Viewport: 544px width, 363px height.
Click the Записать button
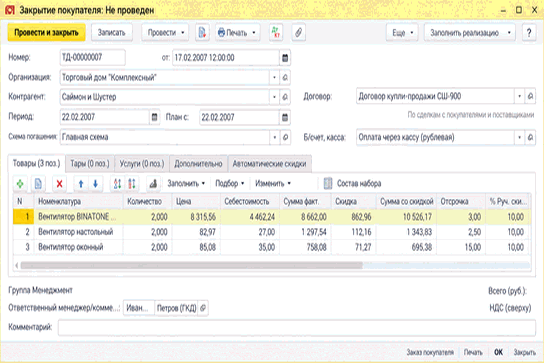(111, 33)
